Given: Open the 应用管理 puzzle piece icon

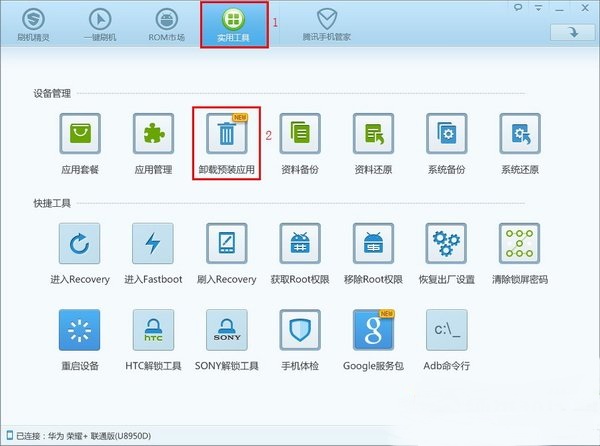Looking at the screenshot, I should 153,133.
